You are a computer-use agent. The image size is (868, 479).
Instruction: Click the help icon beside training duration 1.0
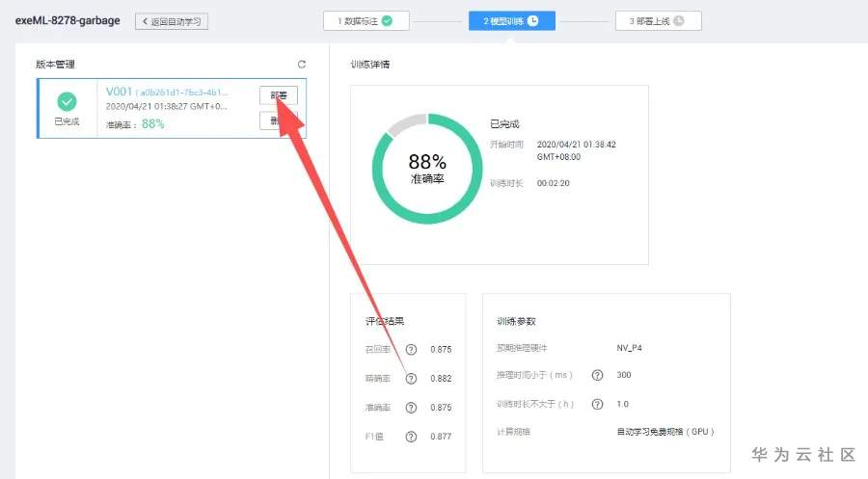tap(597, 404)
